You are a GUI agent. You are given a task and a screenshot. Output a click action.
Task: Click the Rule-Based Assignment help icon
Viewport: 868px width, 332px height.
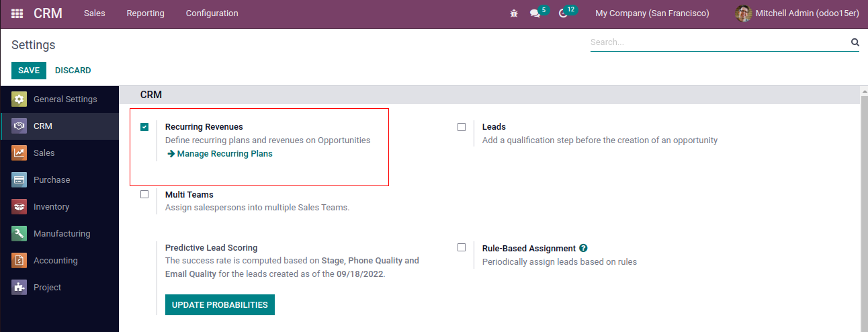coord(583,248)
